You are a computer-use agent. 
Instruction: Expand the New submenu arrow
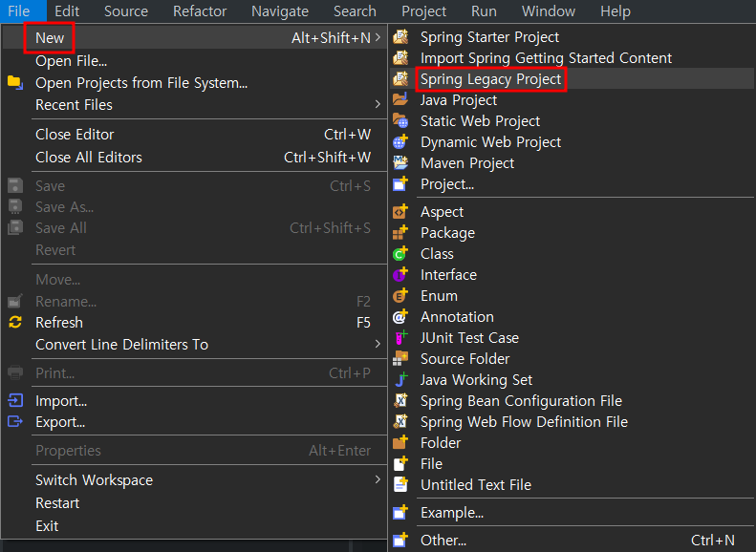(x=378, y=37)
